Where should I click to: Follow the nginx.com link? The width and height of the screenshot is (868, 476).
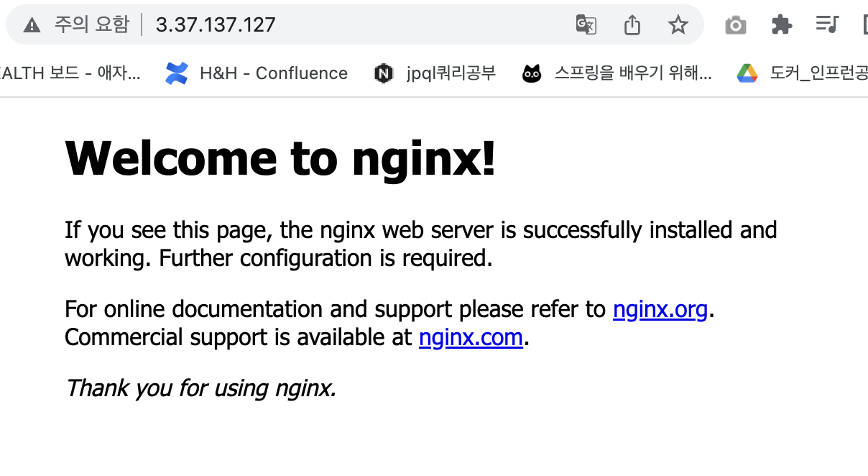click(x=471, y=337)
